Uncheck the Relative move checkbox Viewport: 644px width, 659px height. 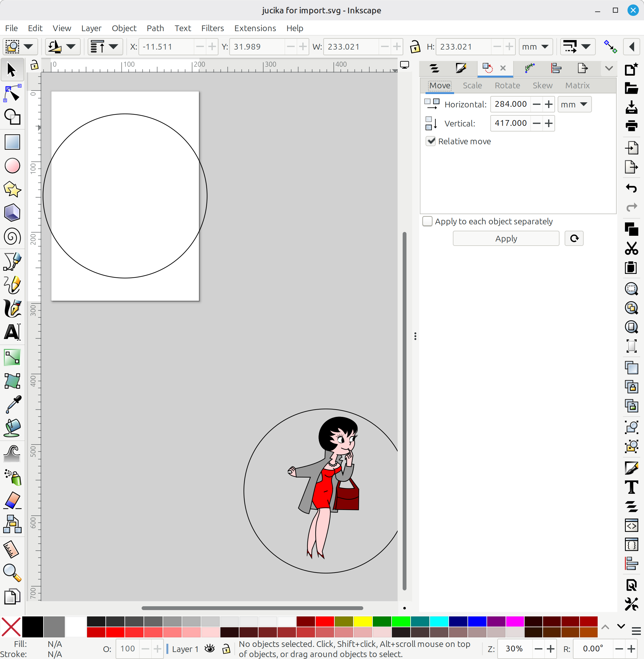coord(430,141)
